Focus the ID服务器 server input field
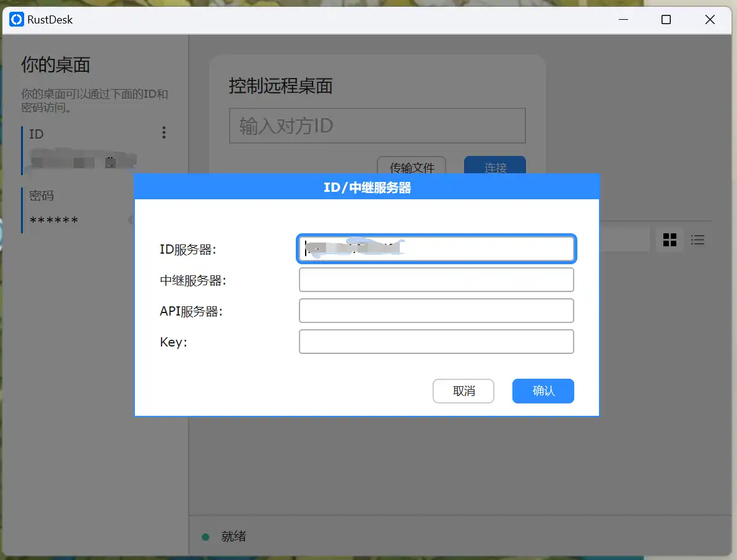Screen dimensions: 737x560 (x=436, y=248)
